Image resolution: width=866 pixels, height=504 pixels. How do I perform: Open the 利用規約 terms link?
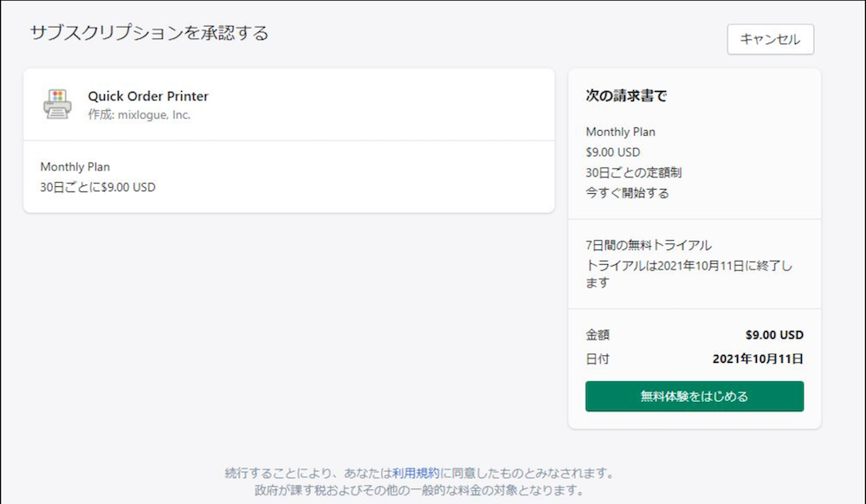(x=416, y=473)
